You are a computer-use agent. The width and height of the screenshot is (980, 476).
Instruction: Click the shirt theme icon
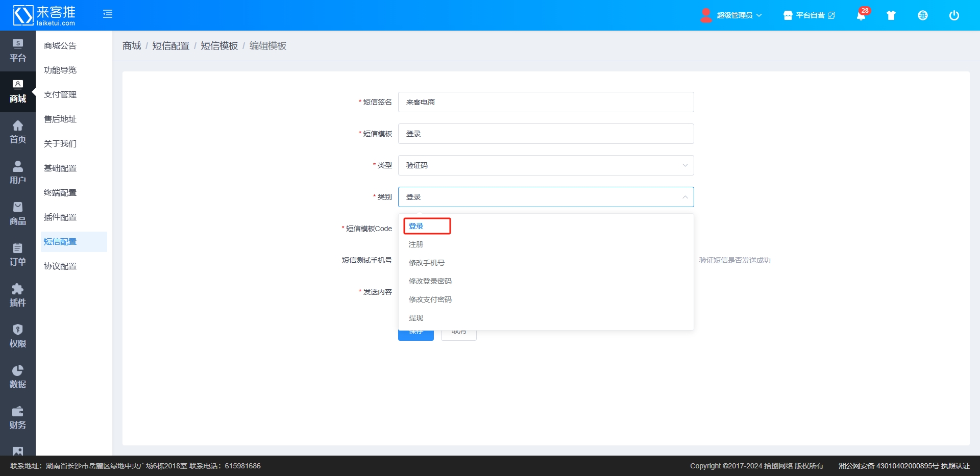coord(891,15)
